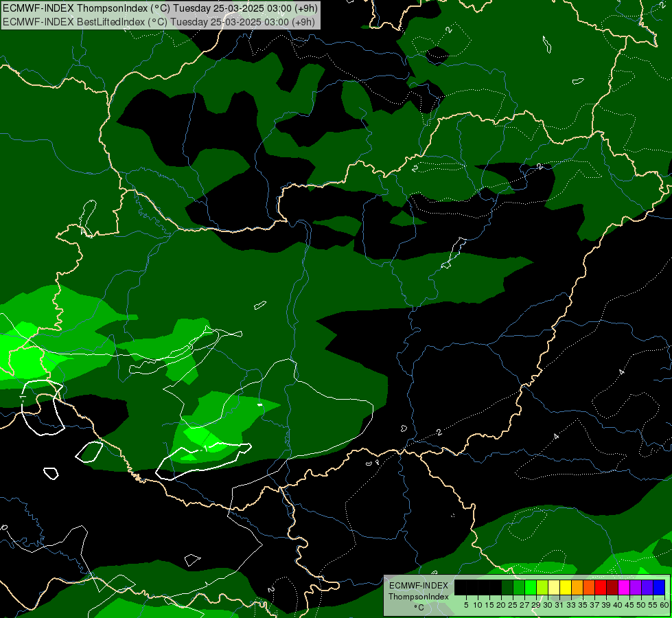
Task: Select the indigo 50–55 legend swatch
Action: [647, 587]
